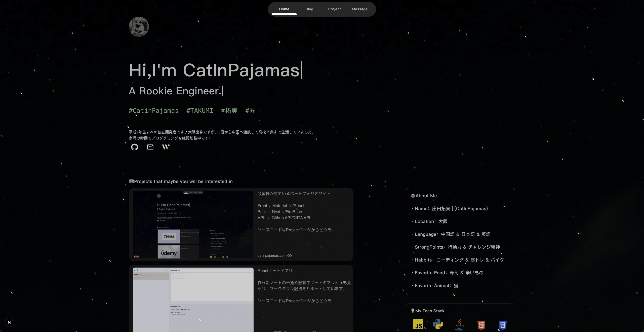Open the portfolio site project thumbnail
Viewport: 644px width, 332px height.
[193, 224]
